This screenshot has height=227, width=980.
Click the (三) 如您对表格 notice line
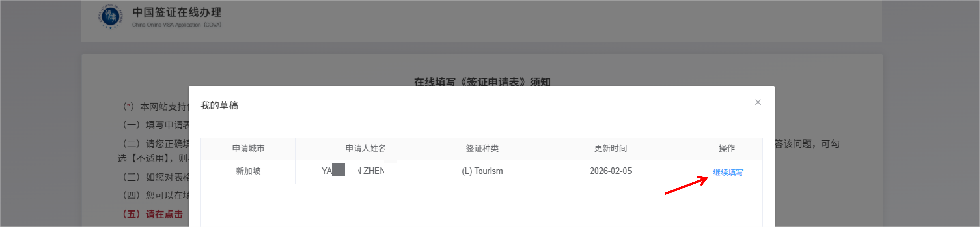[156, 177]
